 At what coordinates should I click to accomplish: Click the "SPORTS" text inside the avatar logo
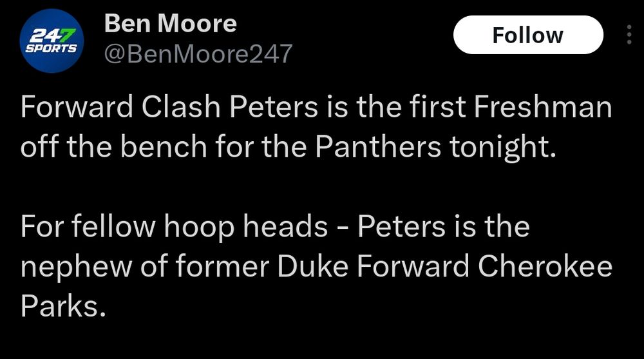(51, 48)
